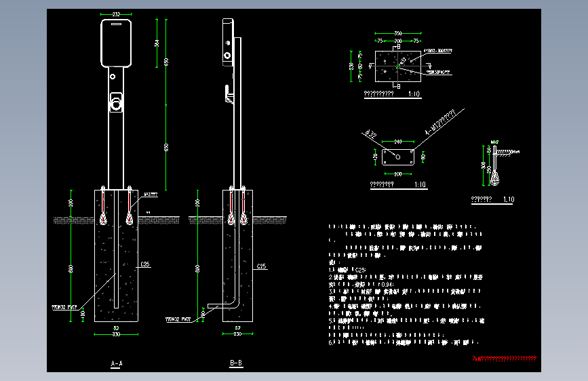Select the "DN32 PVC" pipe label in the B-B section
The image size is (588, 381).
click(x=178, y=319)
